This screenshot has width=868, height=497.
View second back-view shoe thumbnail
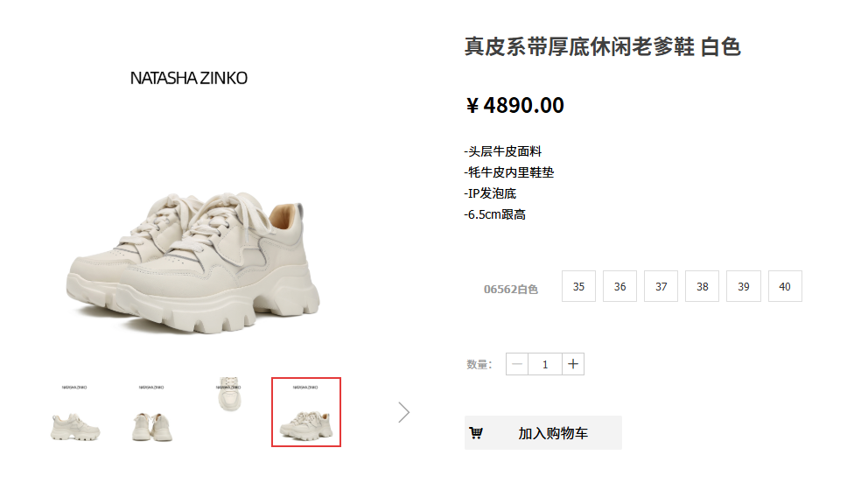[151, 412]
